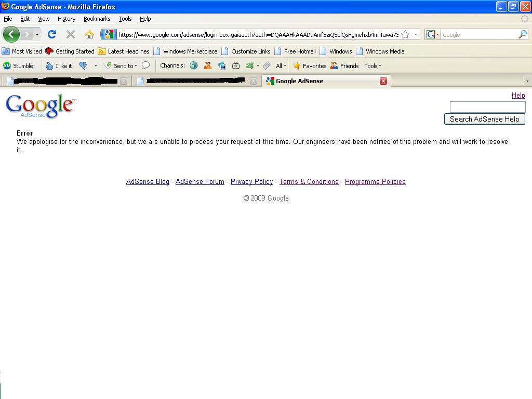Open the Help link at top right
The image size is (532, 399).
click(x=518, y=96)
